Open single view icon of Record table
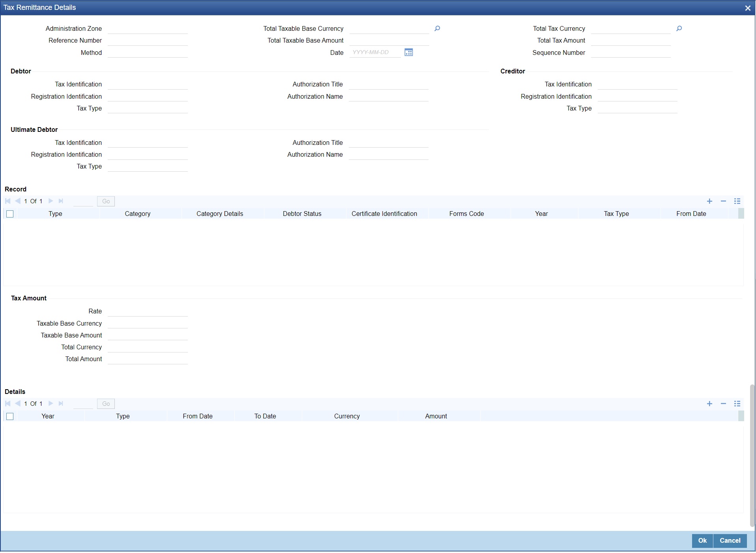The width and height of the screenshot is (756, 553). (737, 201)
